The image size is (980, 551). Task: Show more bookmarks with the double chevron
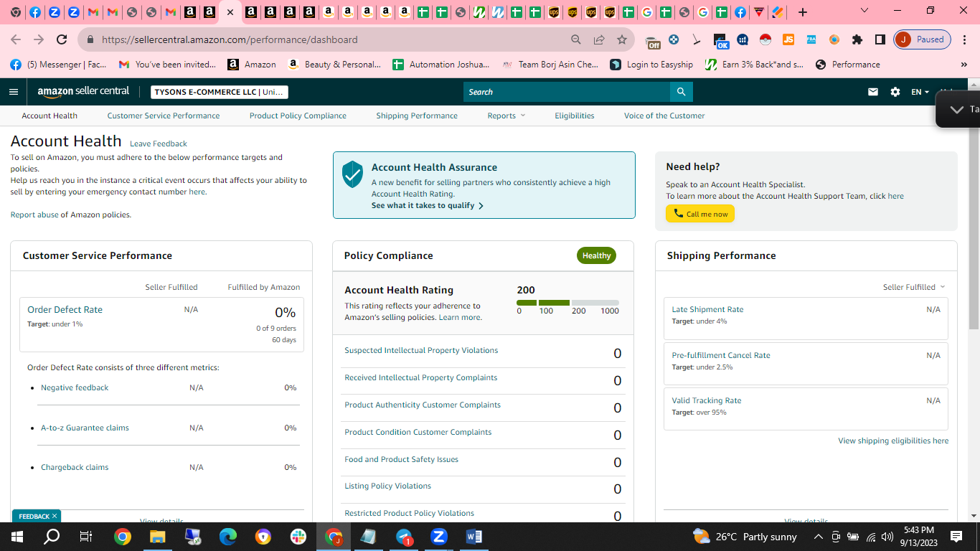(963, 65)
